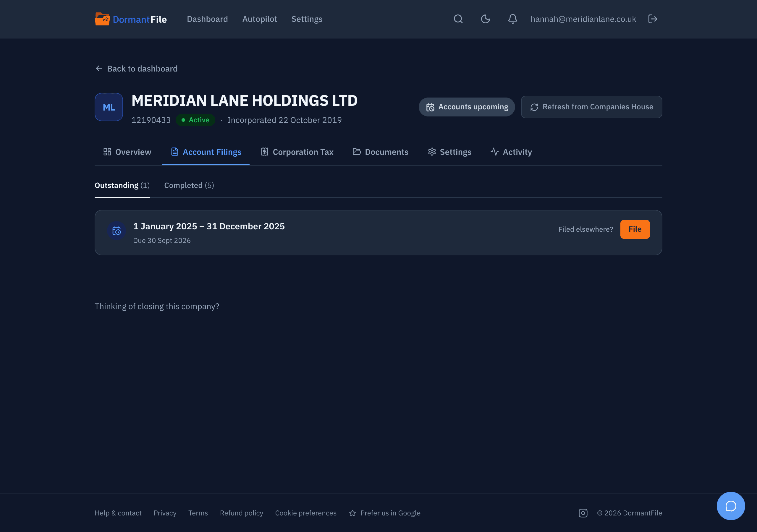This screenshot has height=532, width=757.
Task: Click Due 30 Sept 2026 text
Action: 162,241
